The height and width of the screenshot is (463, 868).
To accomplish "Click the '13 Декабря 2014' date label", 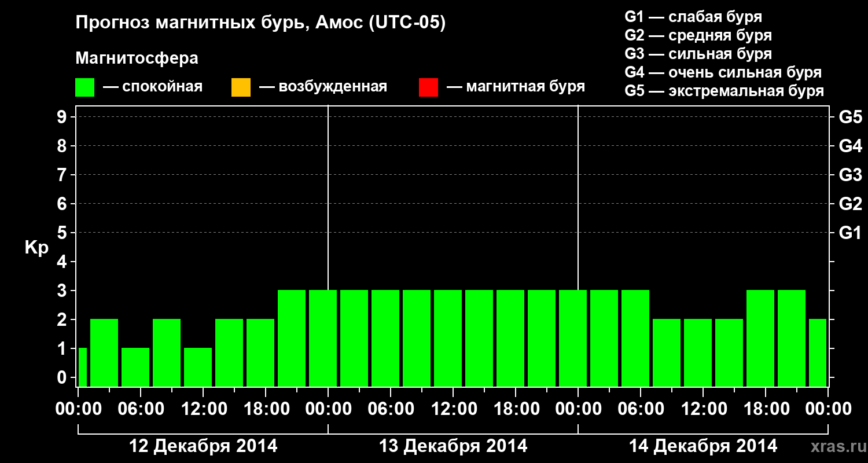I will coord(453,446).
